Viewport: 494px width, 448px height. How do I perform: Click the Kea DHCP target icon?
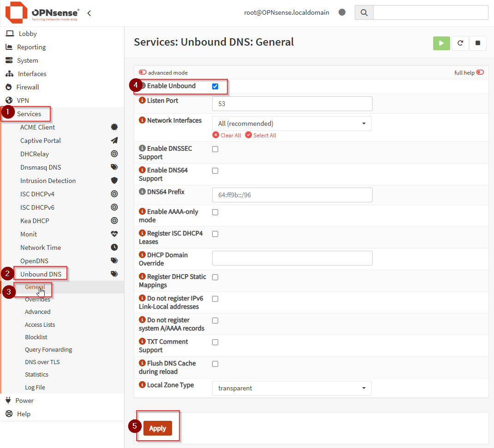point(114,220)
